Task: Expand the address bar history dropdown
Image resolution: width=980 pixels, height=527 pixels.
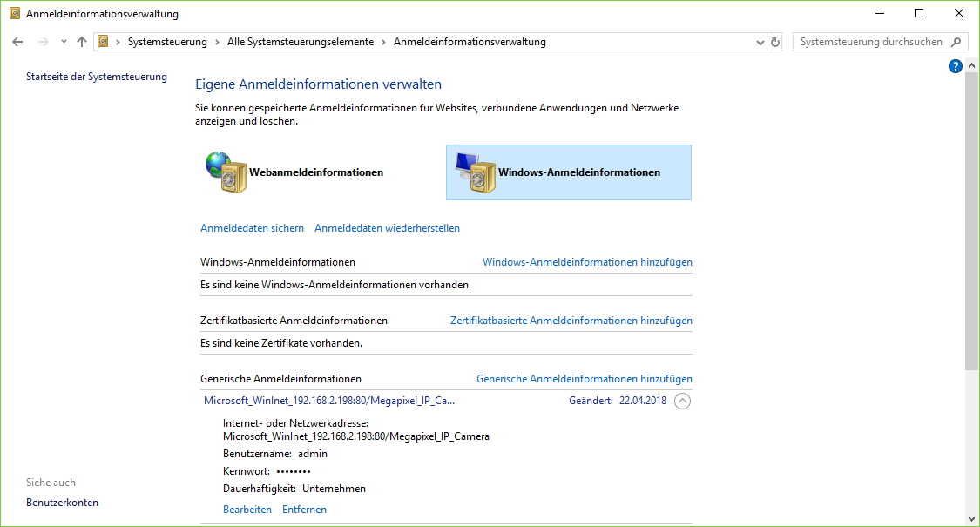Action: pyautogui.click(x=760, y=43)
